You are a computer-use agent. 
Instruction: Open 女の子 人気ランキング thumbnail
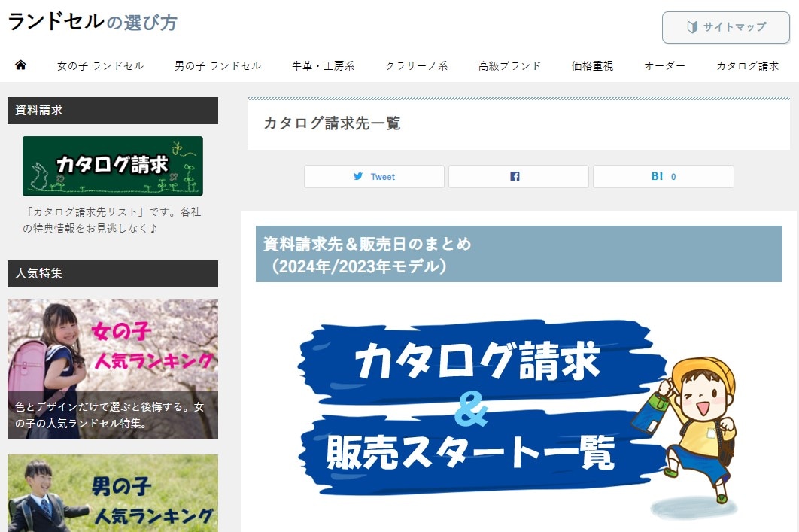[113, 369]
